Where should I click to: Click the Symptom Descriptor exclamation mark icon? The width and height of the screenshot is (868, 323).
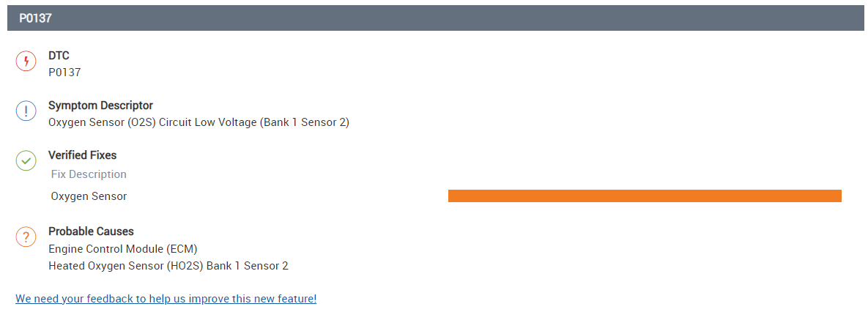tap(26, 111)
